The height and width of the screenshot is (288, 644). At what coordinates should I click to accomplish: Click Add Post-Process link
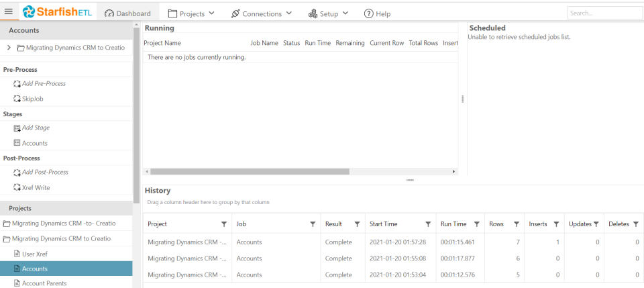(45, 173)
